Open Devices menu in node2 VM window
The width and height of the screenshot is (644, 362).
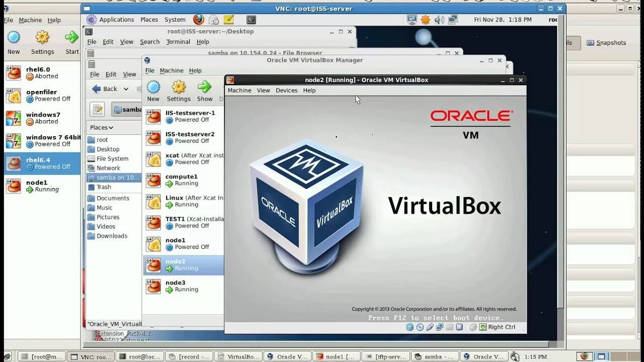pos(287,90)
